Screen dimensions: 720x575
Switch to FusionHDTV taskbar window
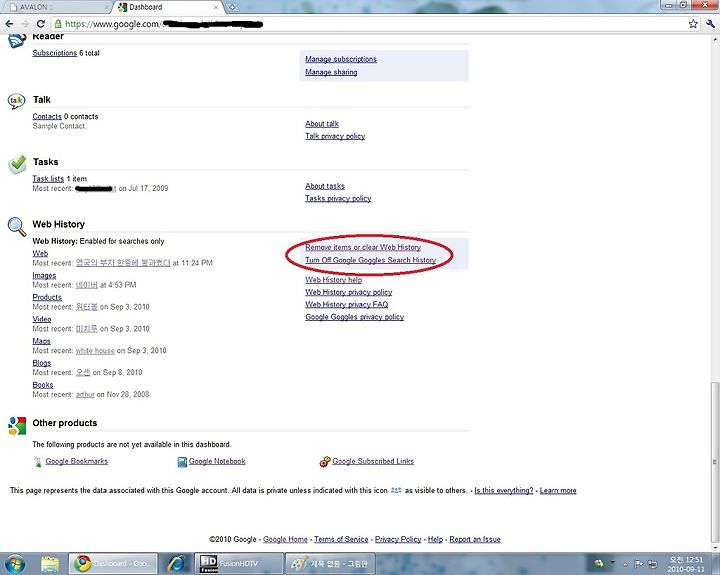(x=239, y=564)
